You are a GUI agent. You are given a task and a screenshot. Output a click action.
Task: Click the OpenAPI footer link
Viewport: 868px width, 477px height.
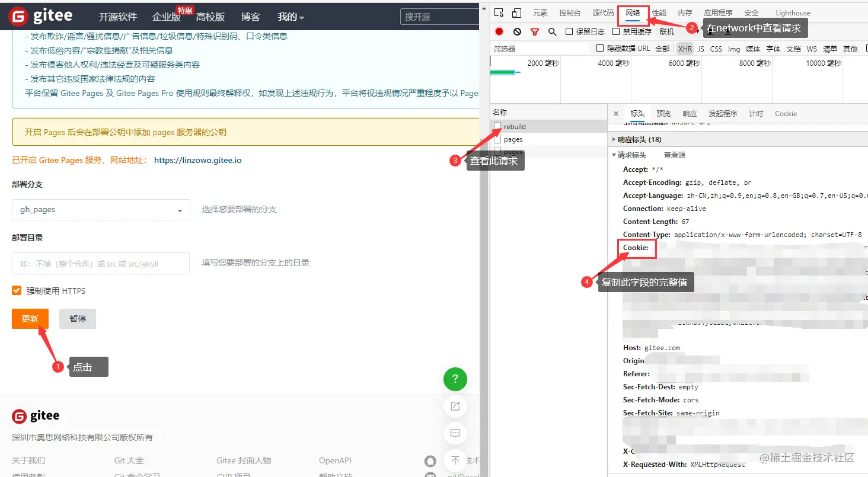coord(335,460)
